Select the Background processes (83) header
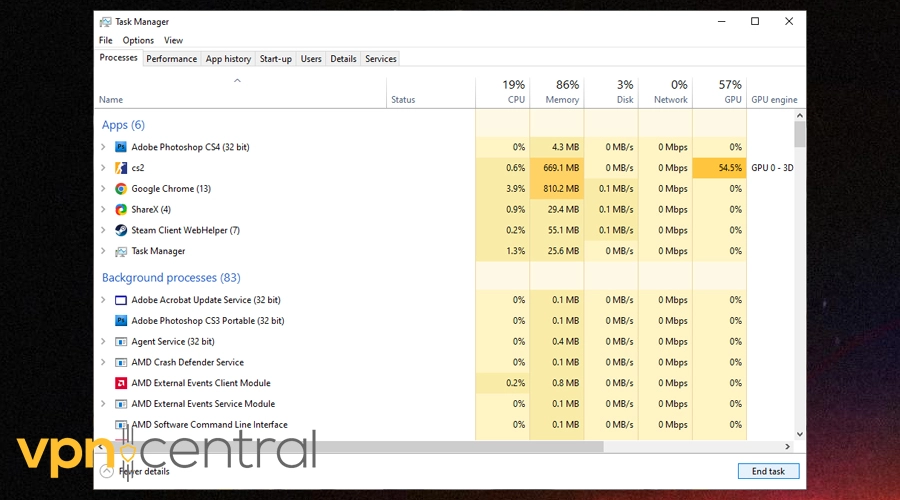The width and height of the screenshot is (900, 500). [x=171, y=278]
